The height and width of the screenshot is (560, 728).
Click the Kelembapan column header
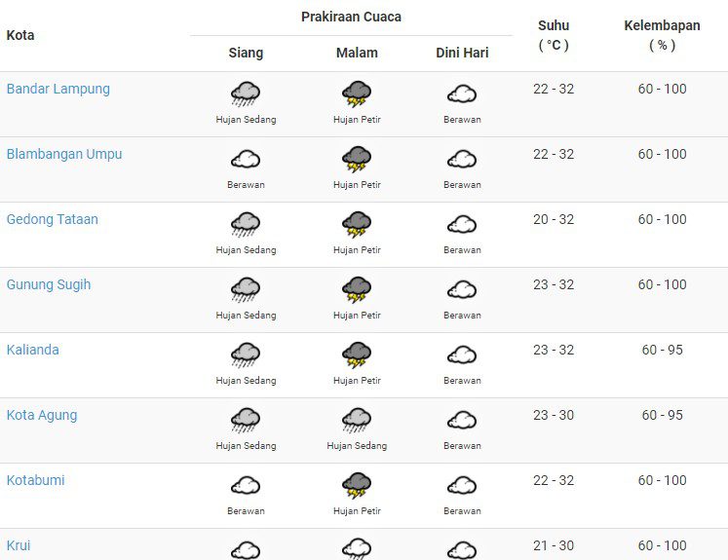(662, 35)
